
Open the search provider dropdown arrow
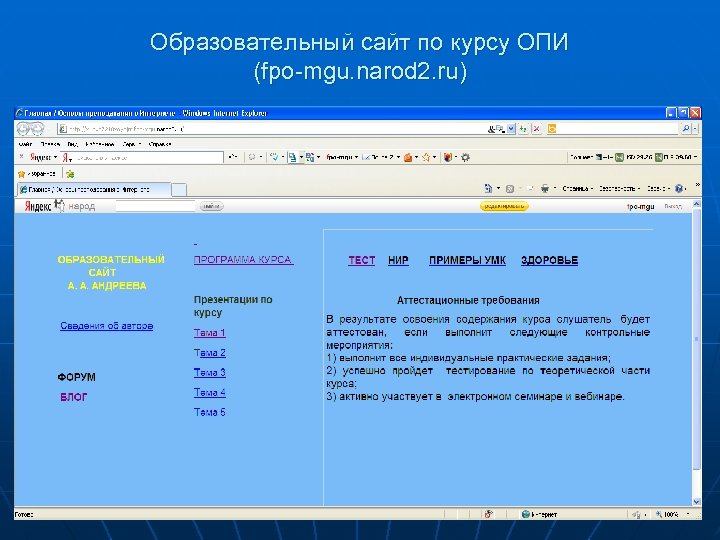click(695, 129)
